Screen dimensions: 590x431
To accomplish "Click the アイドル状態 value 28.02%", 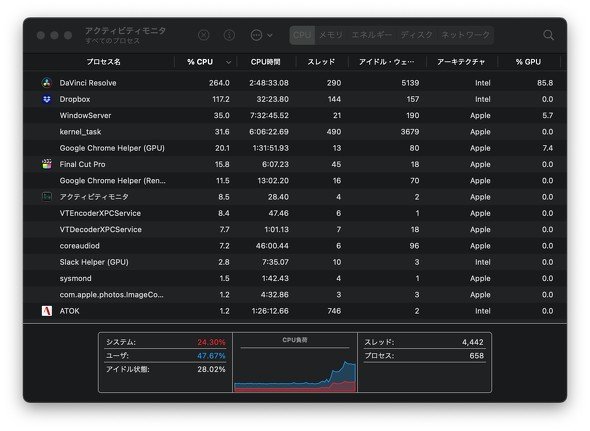I will [211, 369].
